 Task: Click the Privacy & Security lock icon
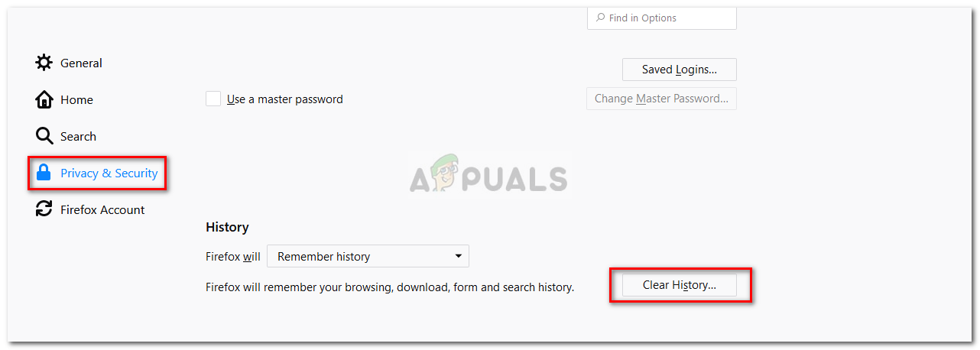pyautogui.click(x=44, y=173)
